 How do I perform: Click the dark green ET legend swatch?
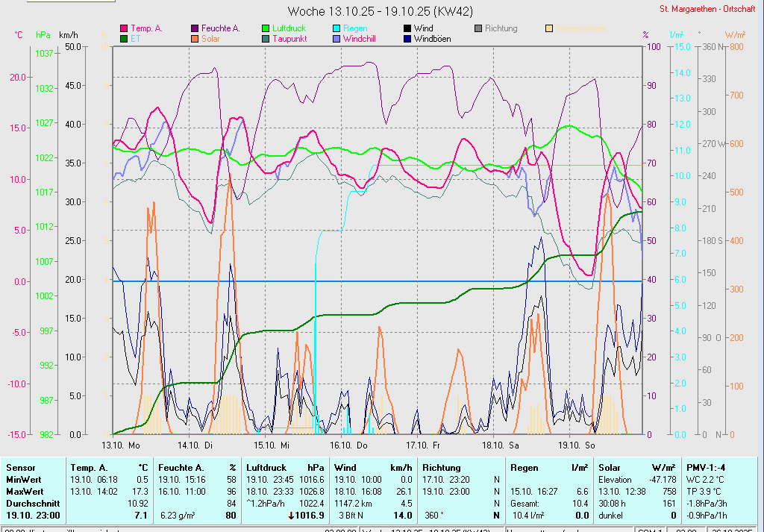(x=124, y=38)
